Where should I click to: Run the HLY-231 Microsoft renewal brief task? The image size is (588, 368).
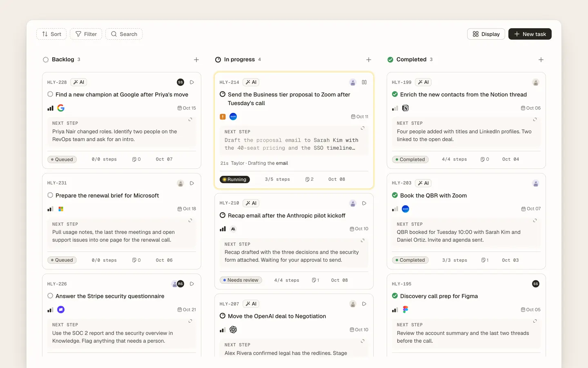click(192, 183)
